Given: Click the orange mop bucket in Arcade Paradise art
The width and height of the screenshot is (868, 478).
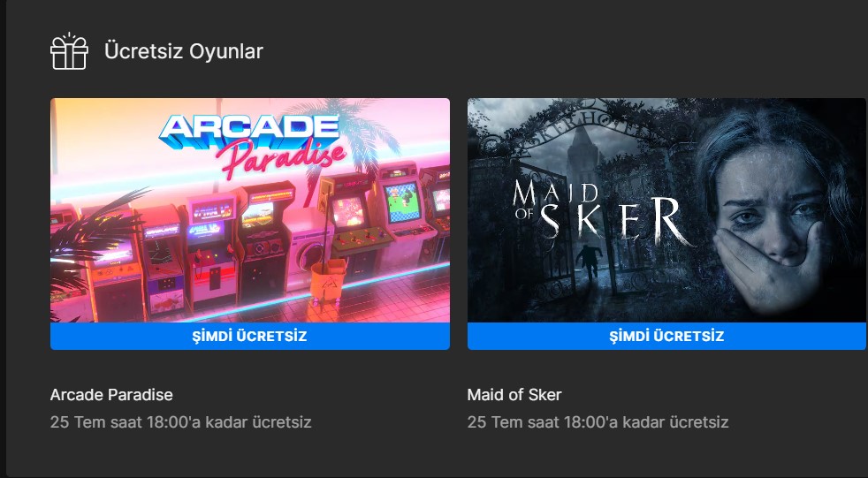Looking at the screenshot, I should (x=328, y=282).
